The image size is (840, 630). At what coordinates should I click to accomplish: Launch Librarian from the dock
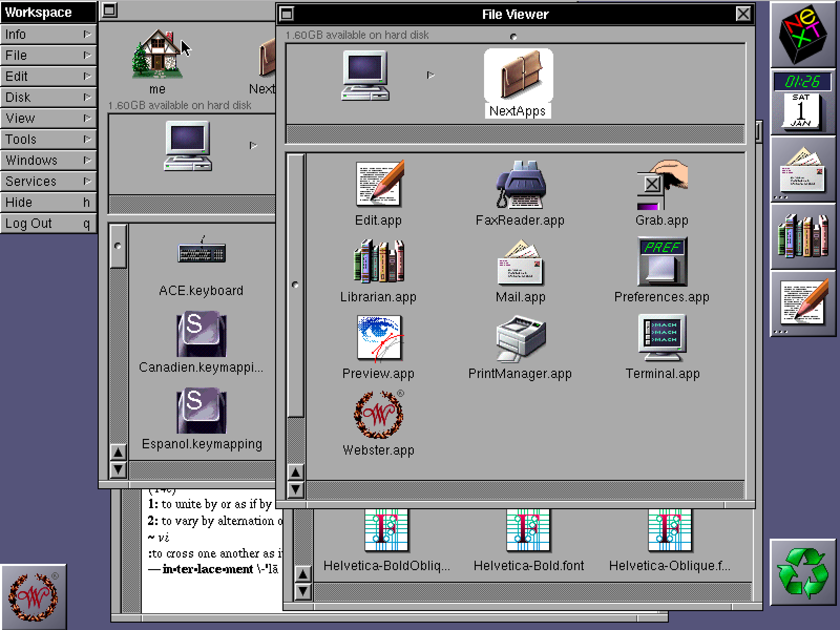tap(803, 236)
